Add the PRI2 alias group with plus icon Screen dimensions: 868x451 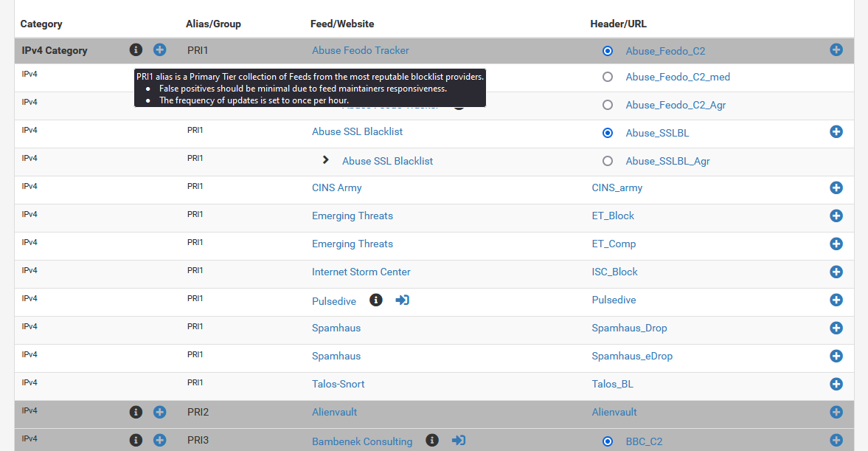click(x=159, y=412)
